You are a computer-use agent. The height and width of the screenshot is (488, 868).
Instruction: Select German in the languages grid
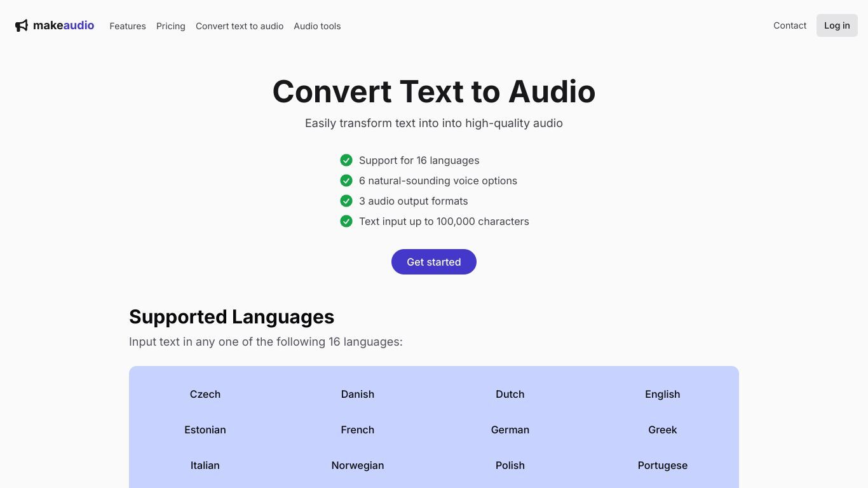tap(510, 430)
